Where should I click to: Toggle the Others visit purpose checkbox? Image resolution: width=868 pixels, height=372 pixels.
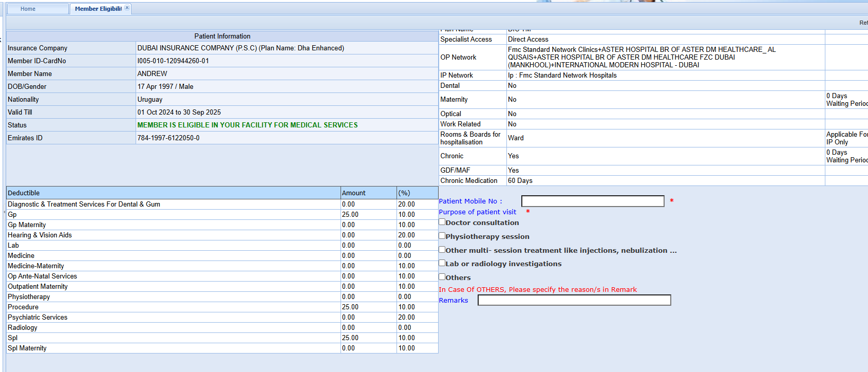click(x=442, y=277)
